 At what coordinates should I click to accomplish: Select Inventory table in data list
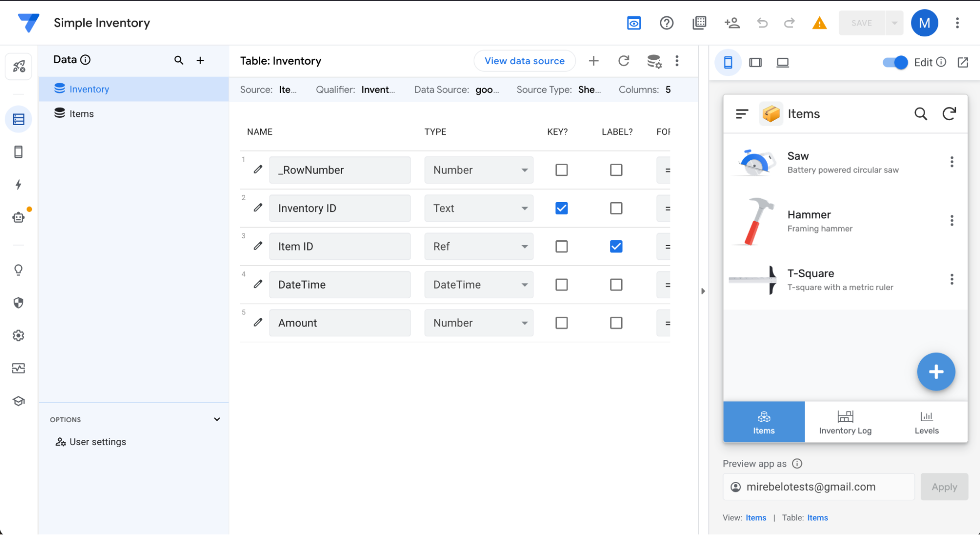pyautogui.click(x=134, y=89)
